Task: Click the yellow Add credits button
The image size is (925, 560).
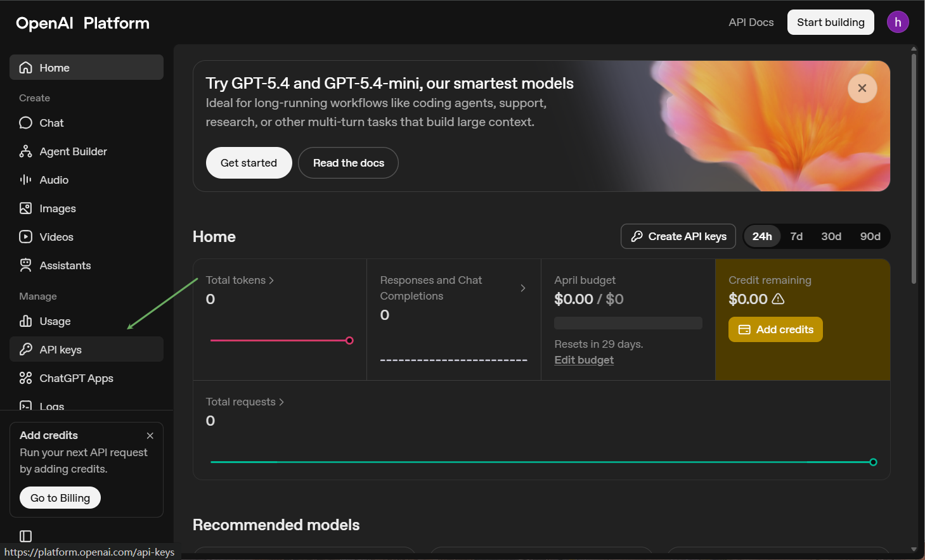Action: (775, 329)
